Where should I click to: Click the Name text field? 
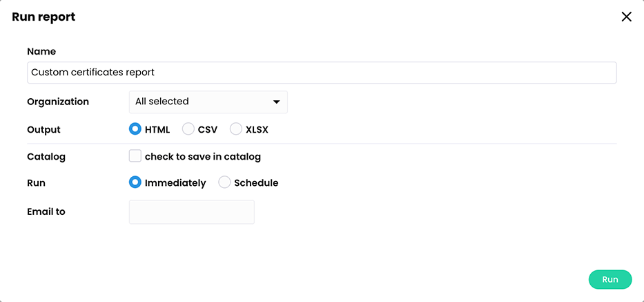(322, 73)
